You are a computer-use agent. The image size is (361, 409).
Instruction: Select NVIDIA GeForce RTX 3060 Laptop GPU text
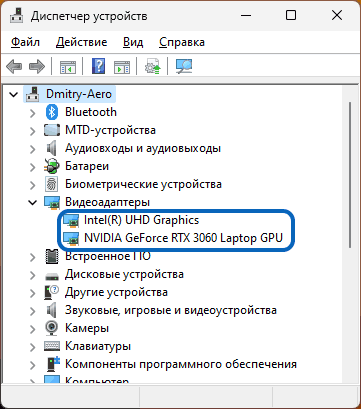183,238
